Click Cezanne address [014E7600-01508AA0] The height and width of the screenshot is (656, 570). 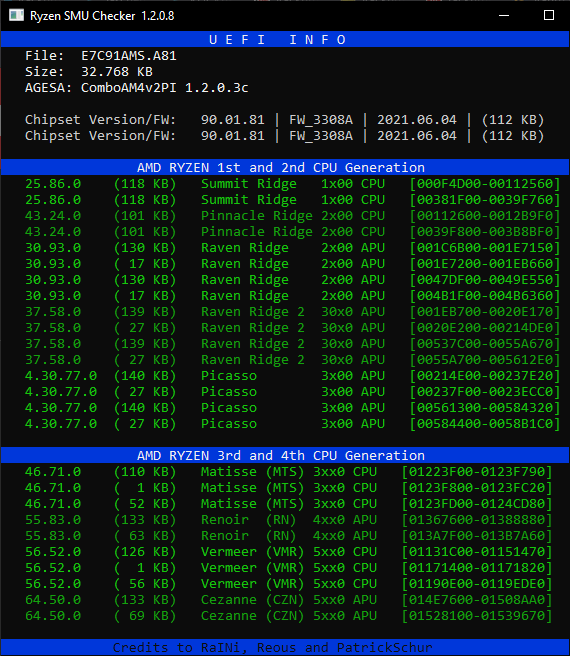(x=477, y=600)
